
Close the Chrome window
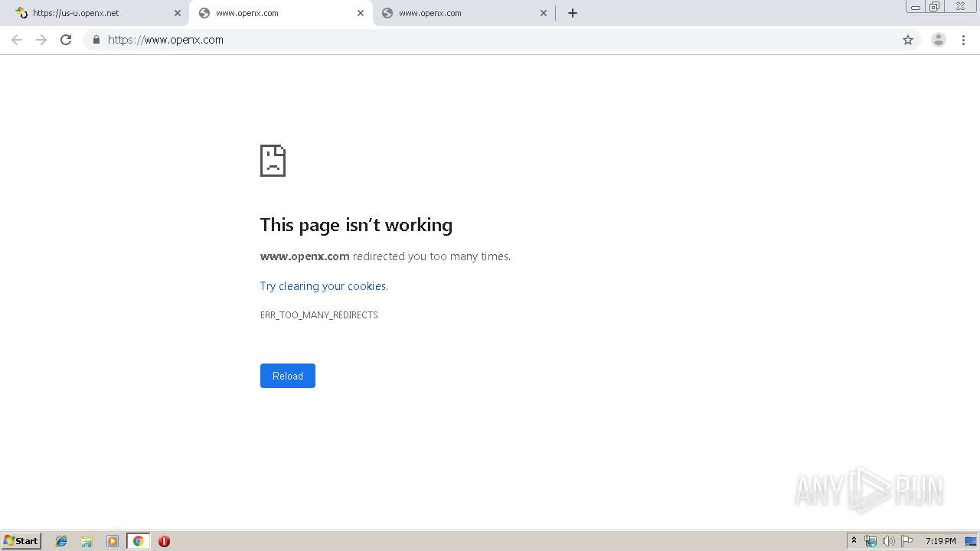click(960, 6)
